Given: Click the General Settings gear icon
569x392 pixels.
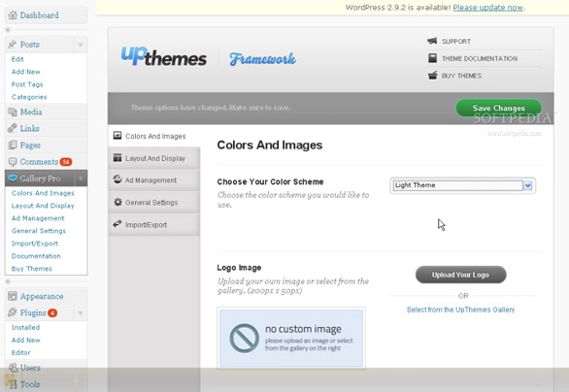Looking at the screenshot, I should (x=117, y=202).
